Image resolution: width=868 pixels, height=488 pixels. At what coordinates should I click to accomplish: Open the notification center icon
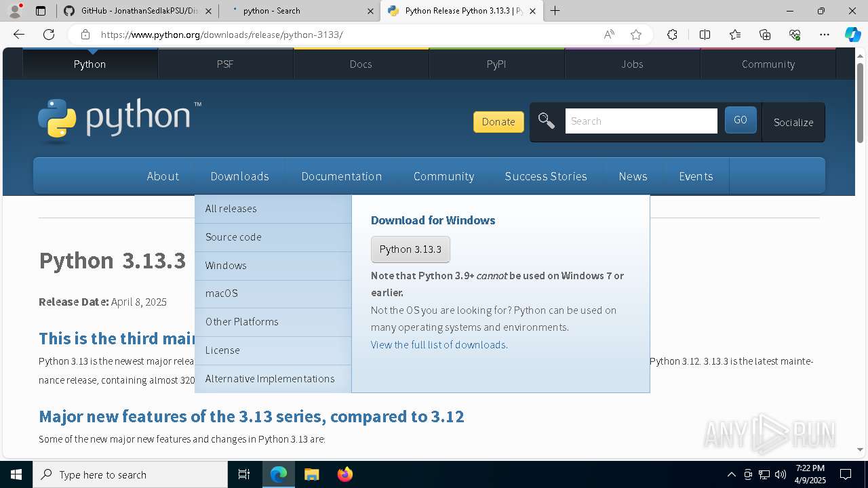[x=846, y=474]
